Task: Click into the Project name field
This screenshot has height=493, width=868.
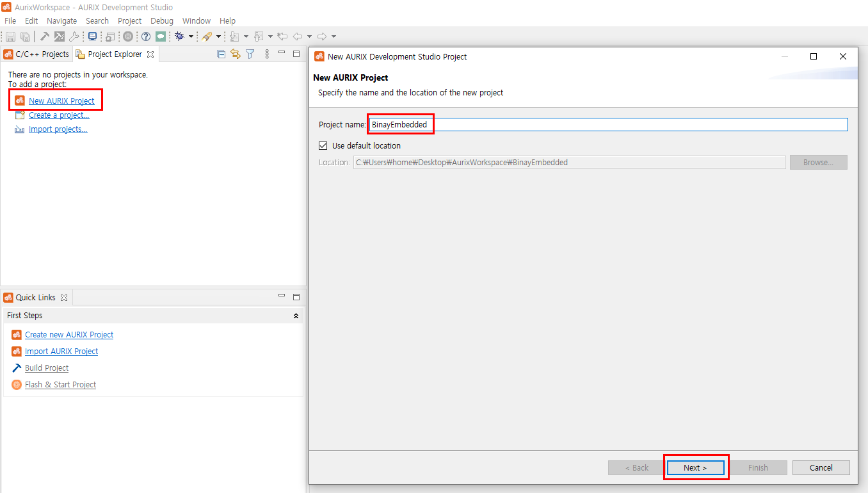Action: pyautogui.click(x=608, y=125)
